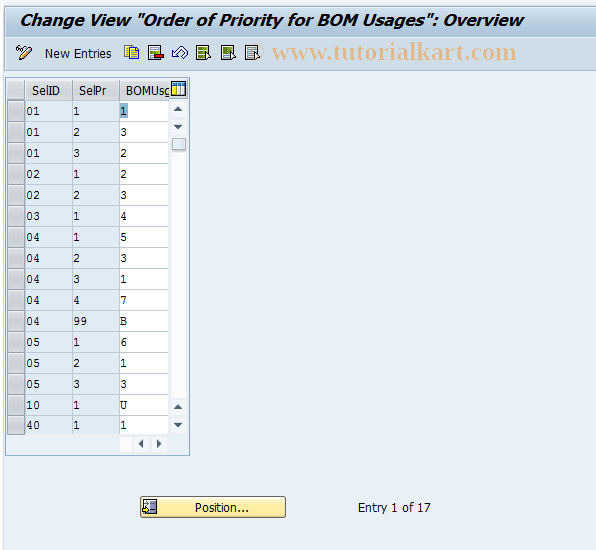This screenshot has width=596, height=550.
Task: Open the Position... button
Action: pos(213,507)
